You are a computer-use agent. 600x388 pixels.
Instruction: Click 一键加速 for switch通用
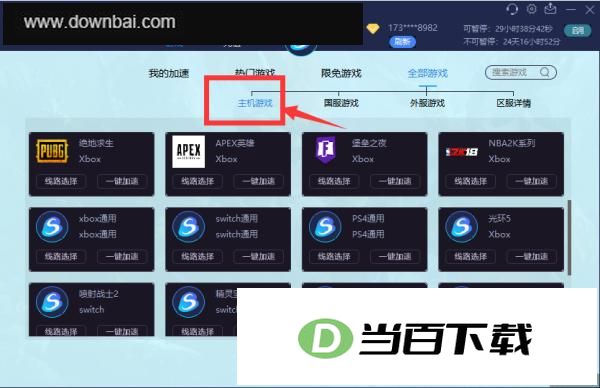click(x=259, y=256)
